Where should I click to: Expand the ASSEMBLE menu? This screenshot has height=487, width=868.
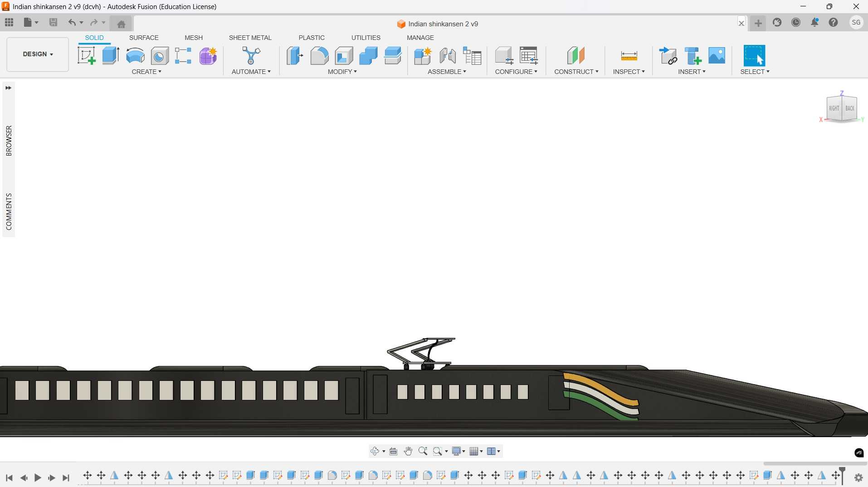pyautogui.click(x=447, y=72)
